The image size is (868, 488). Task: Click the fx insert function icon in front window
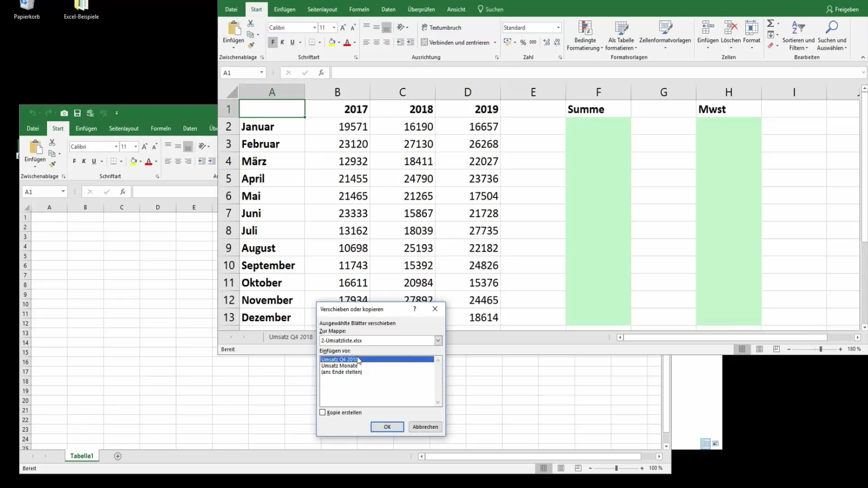click(321, 72)
